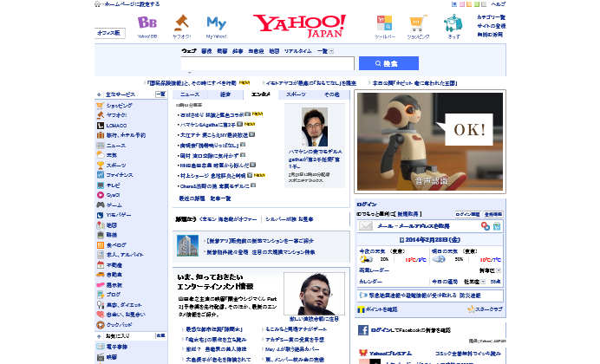Collapse the 主なサービス section arrow
The width and height of the screenshot is (600, 364).
[99, 94]
